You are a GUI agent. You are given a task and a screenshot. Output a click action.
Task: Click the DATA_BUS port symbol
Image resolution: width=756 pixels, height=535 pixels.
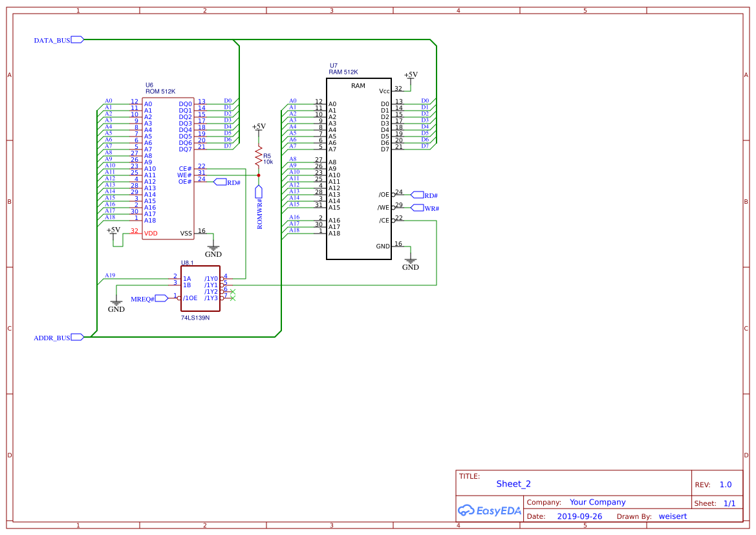[x=77, y=40]
